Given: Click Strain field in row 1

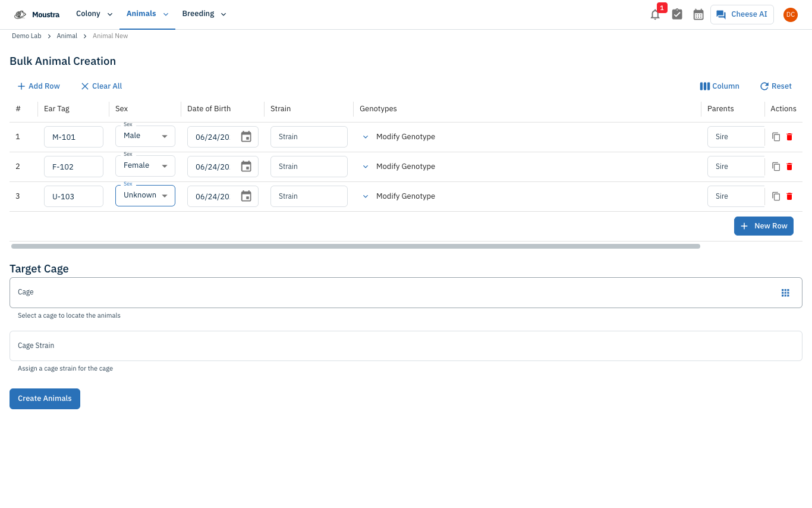Looking at the screenshot, I should (309, 137).
